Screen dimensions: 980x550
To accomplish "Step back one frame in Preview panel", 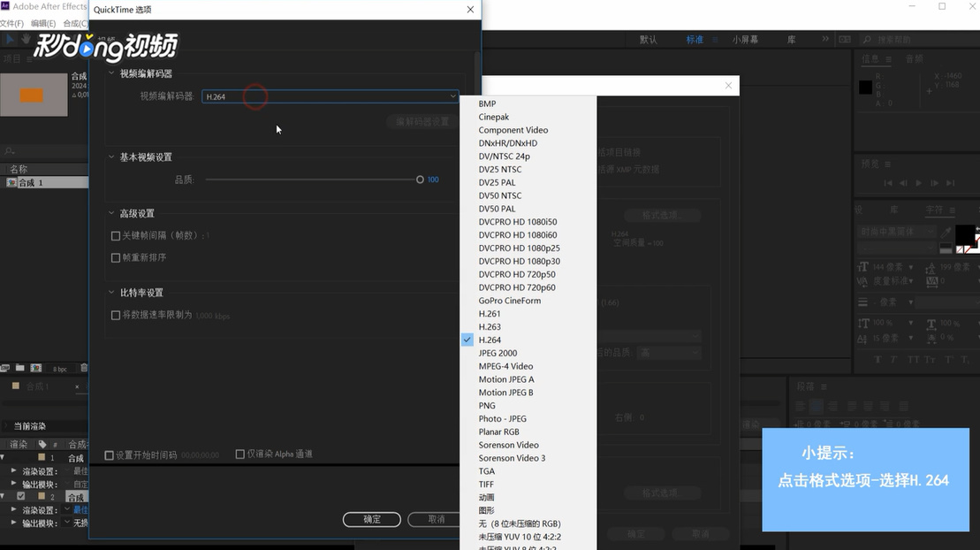I will point(903,183).
